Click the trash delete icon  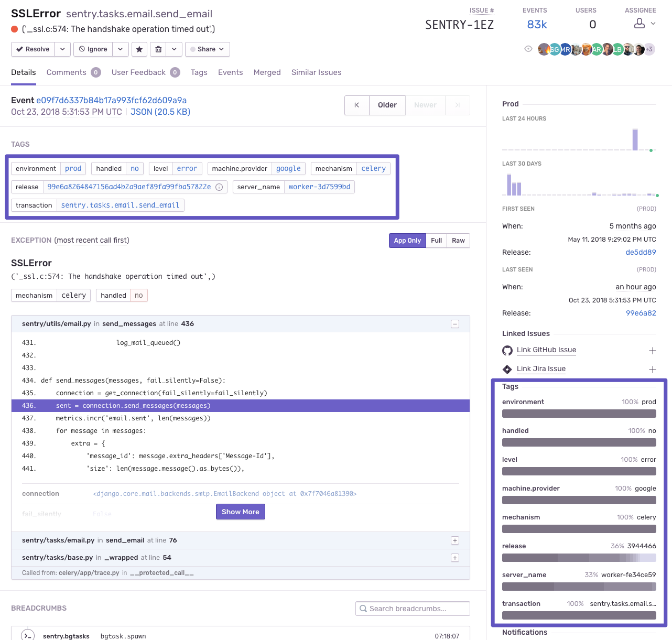pos(158,49)
